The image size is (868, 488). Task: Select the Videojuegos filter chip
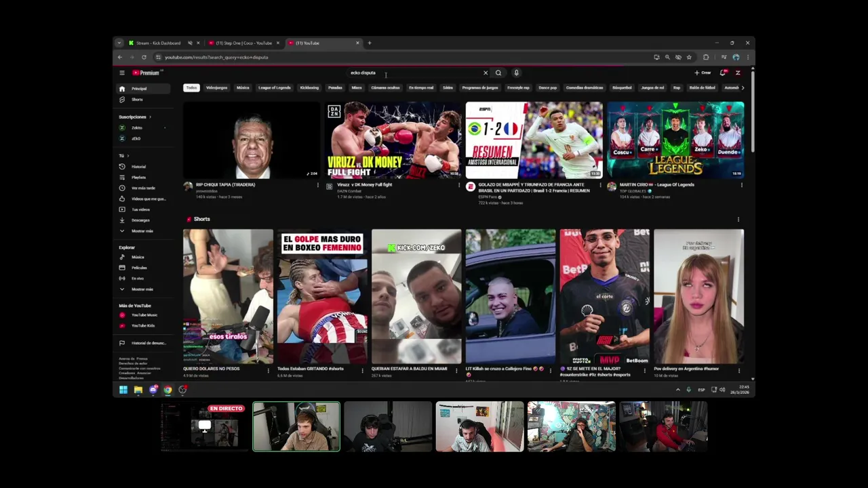point(217,87)
